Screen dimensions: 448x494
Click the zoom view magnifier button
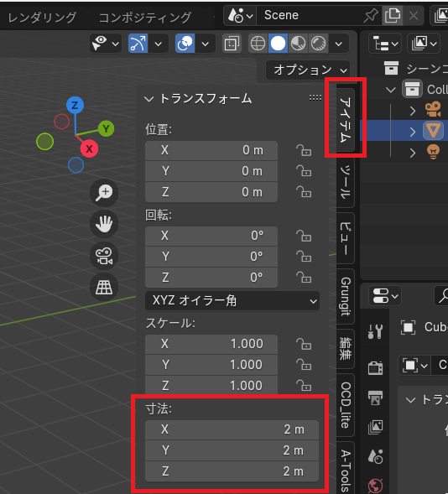(104, 193)
